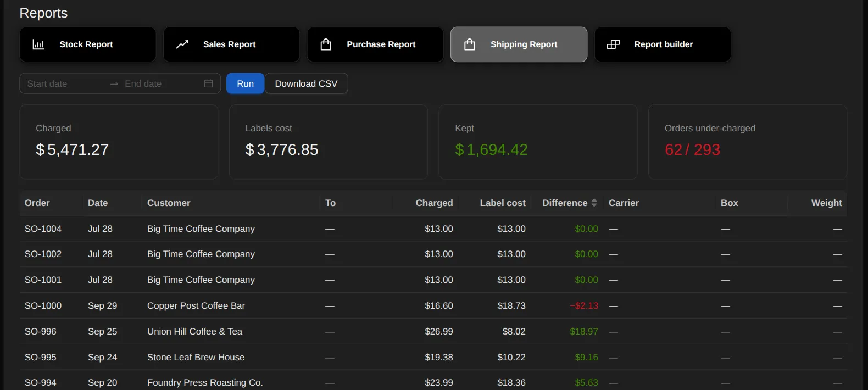Select the Shipping Report tab

[519, 44]
